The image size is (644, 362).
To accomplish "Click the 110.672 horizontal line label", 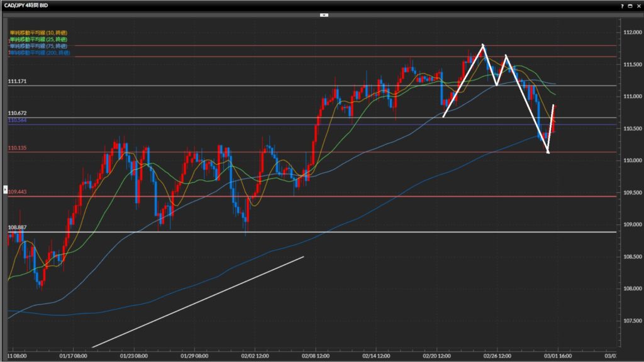I will coord(17,113).
